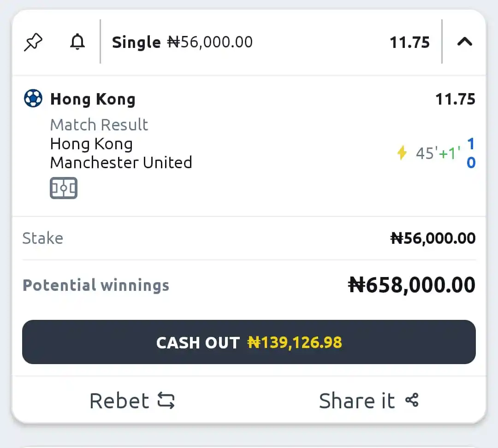This screenshot has height=448, width=498.
Task: Collapse the bet slip using the chevron arrow
Action: click(x=465, y=41)
